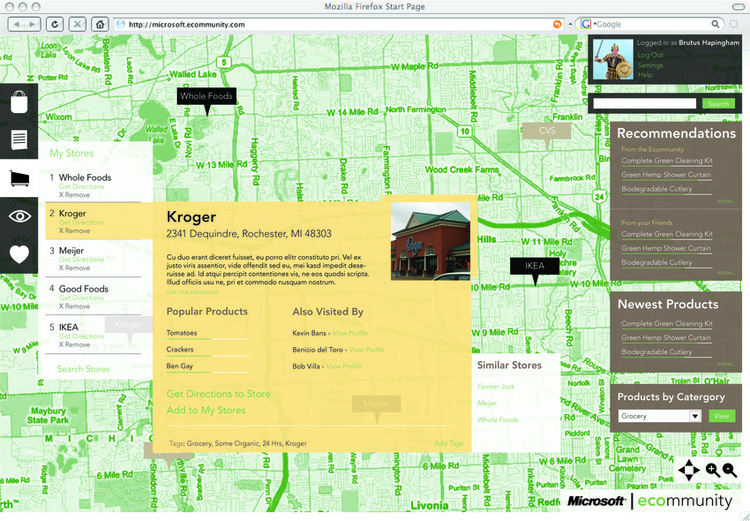The height and width of the screenshot is (521, 750).
Task: Click the Google search field
Action: tap(651, 24)
